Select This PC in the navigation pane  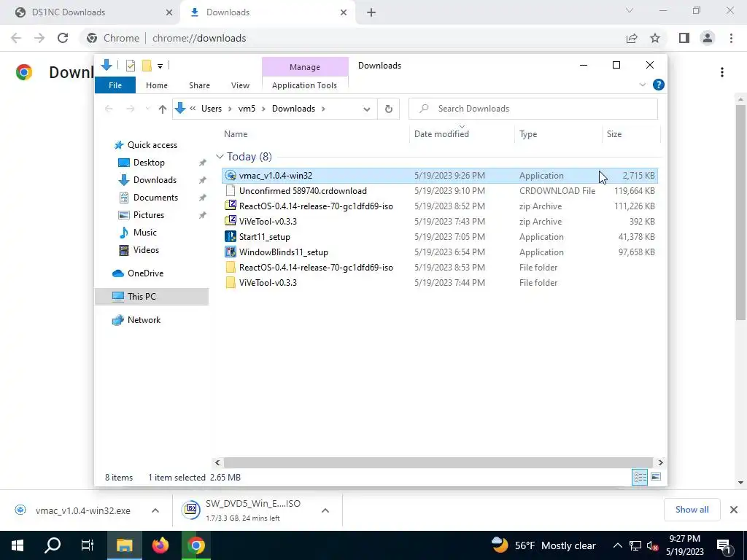[x=152, y=297]
